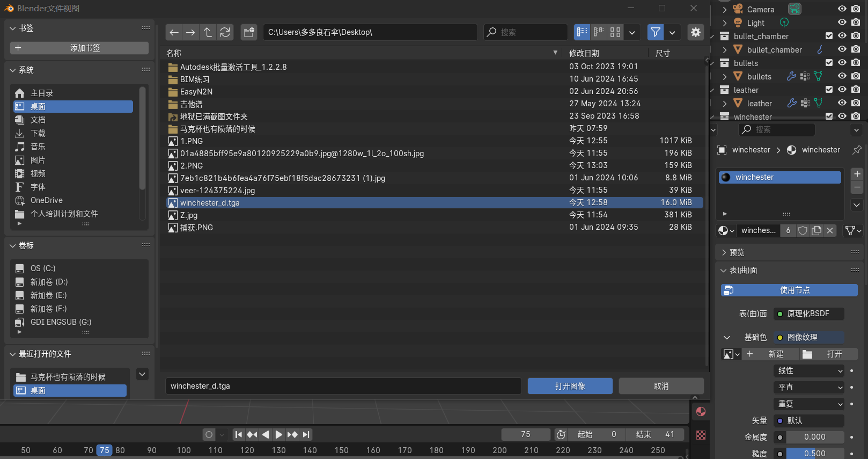
Task: Click the Light object icon in outliner
Action: coord(738,23)
